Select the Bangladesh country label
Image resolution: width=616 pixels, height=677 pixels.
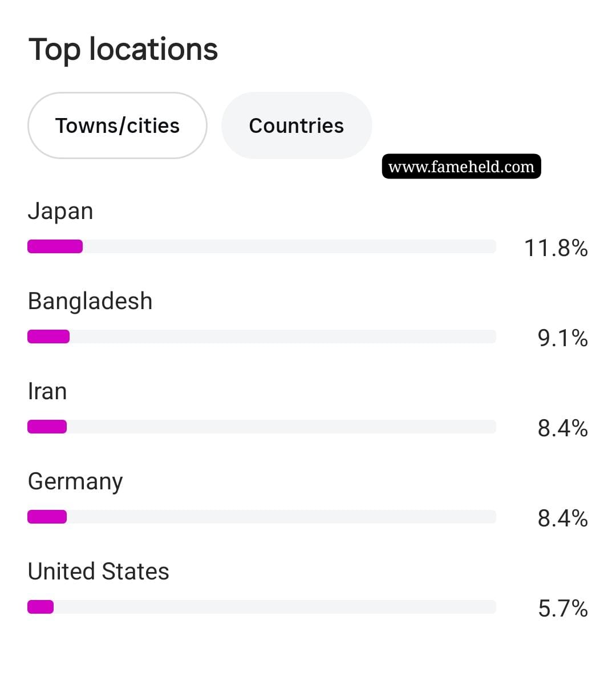pos(90,301)
